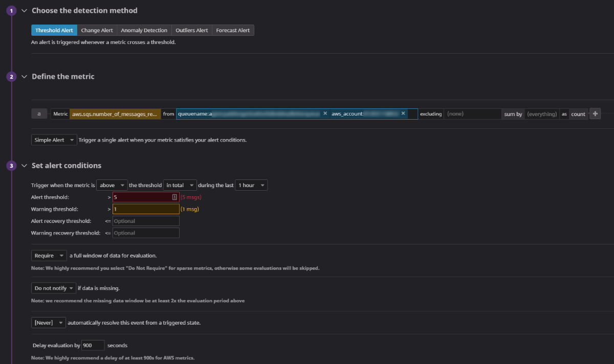Open the 'above' comparison dropdown
The image size is (614, 364).
click(x=112, y=185)
